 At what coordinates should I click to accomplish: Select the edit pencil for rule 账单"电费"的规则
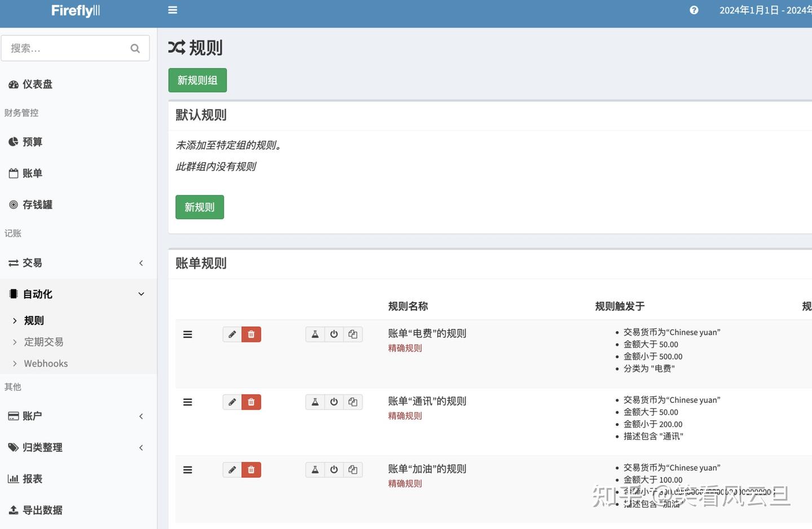(232, 334)
